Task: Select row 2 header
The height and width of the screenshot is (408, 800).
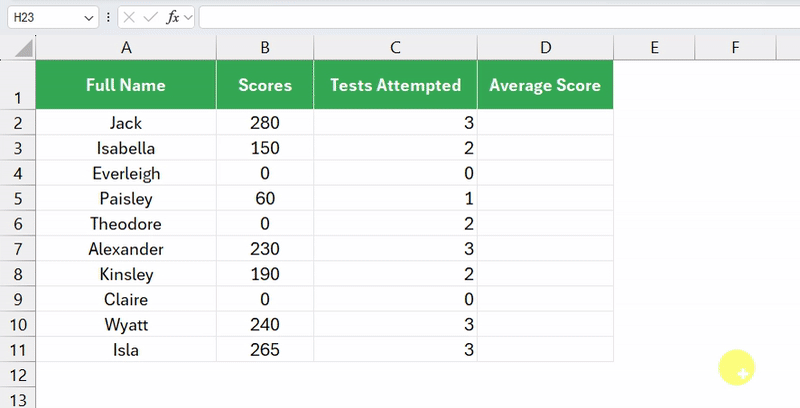Action: click(18, 123)
